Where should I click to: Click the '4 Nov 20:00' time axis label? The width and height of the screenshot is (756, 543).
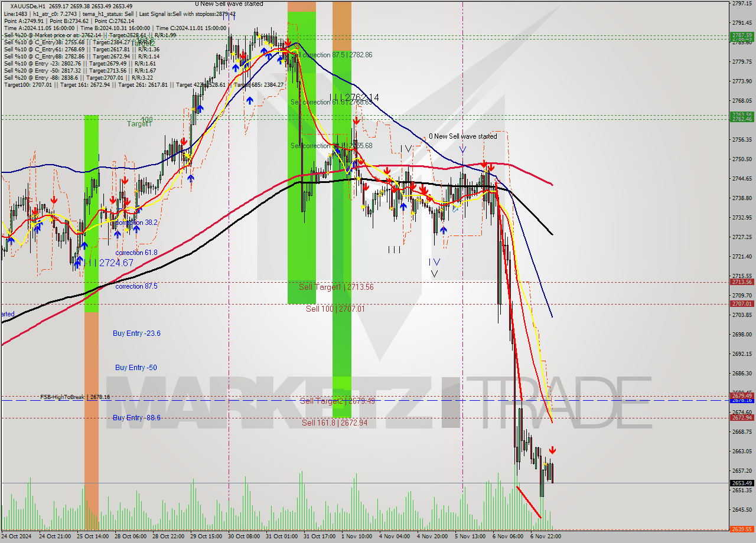pos(432,537)
